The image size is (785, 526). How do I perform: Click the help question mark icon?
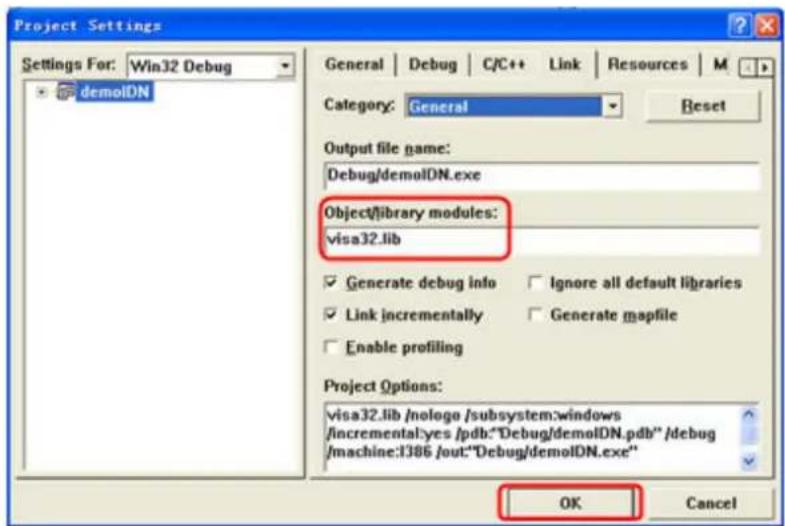(740, 25)
